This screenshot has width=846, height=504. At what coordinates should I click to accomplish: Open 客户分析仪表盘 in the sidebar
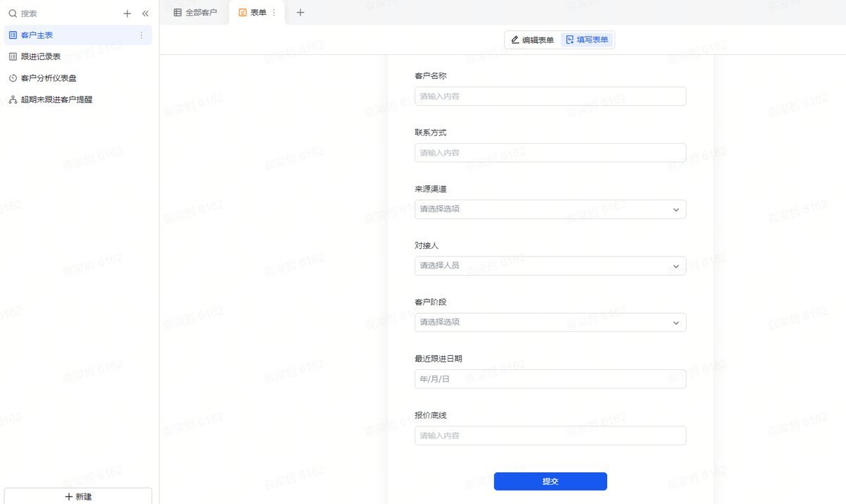tap(78, 78)
